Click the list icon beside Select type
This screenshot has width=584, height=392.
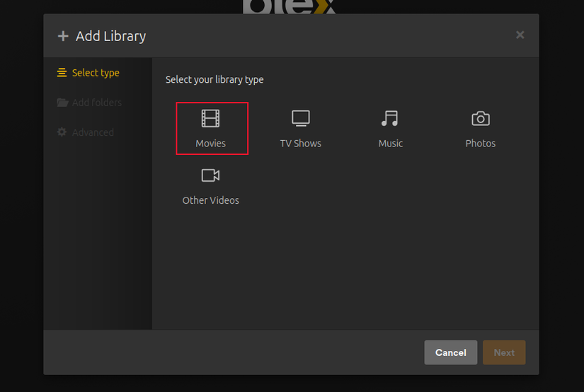pos(62,73)
